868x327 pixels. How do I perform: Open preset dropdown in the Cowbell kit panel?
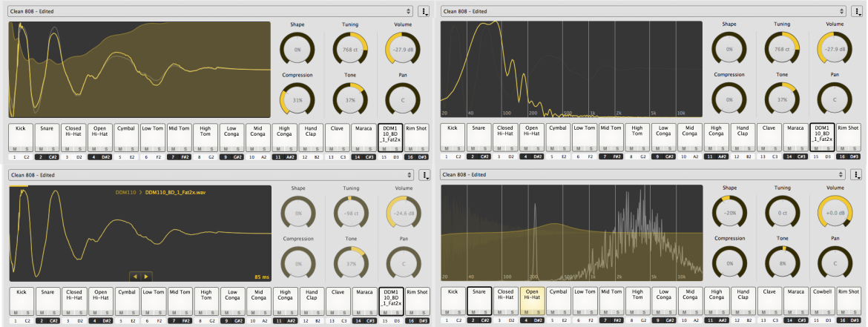643,175
